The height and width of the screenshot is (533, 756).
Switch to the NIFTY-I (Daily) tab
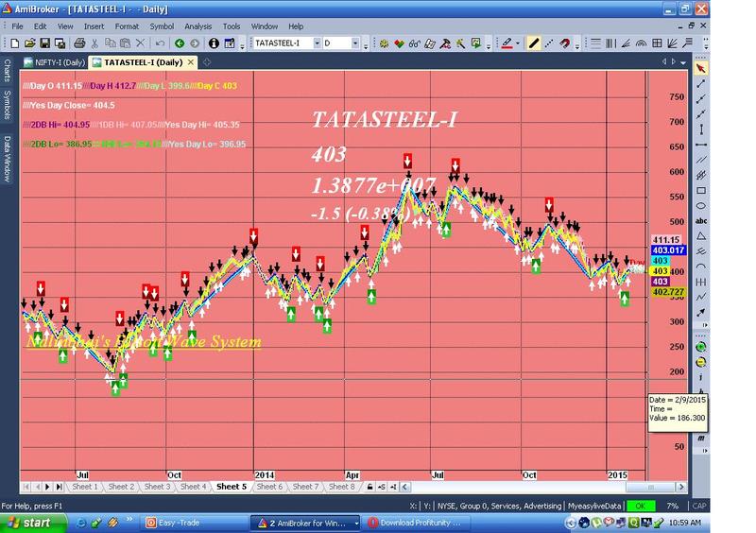tap(54, 62)
